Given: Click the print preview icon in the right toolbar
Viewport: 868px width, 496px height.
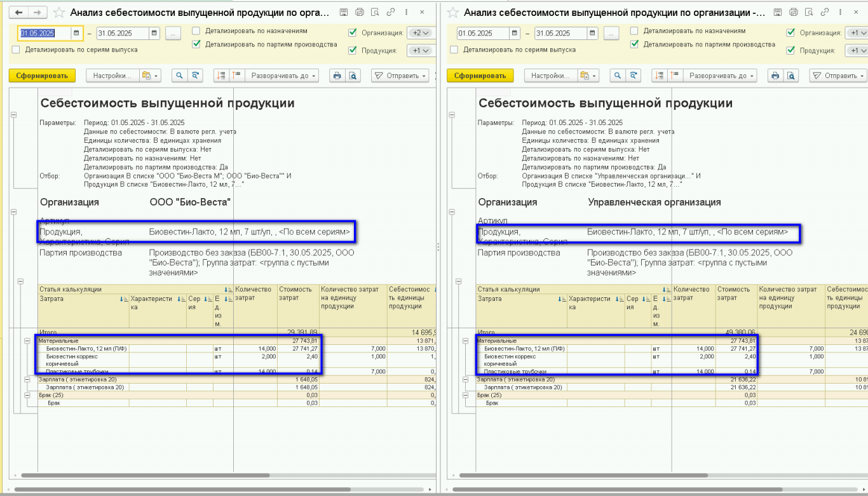Looking at the screenshot, I should pos(791,76).
